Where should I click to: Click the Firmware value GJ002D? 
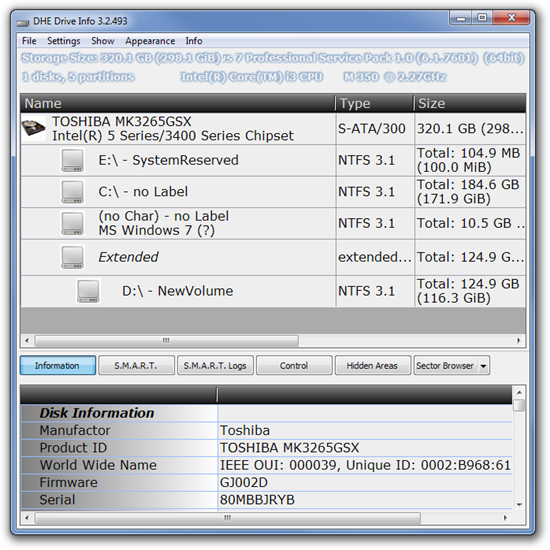click(x=244, y=483)
